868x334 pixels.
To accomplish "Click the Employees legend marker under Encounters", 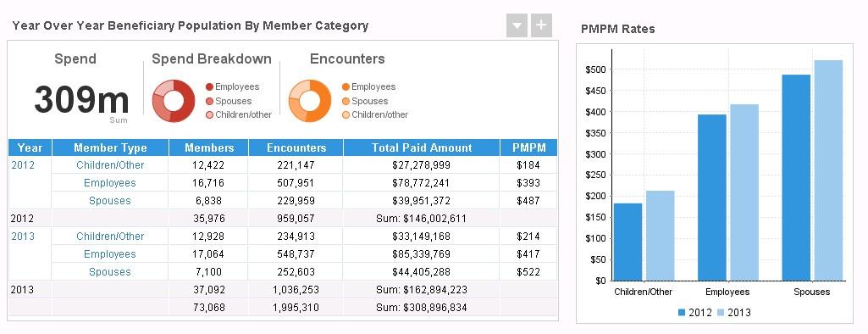I will click(x=346, y=87).
